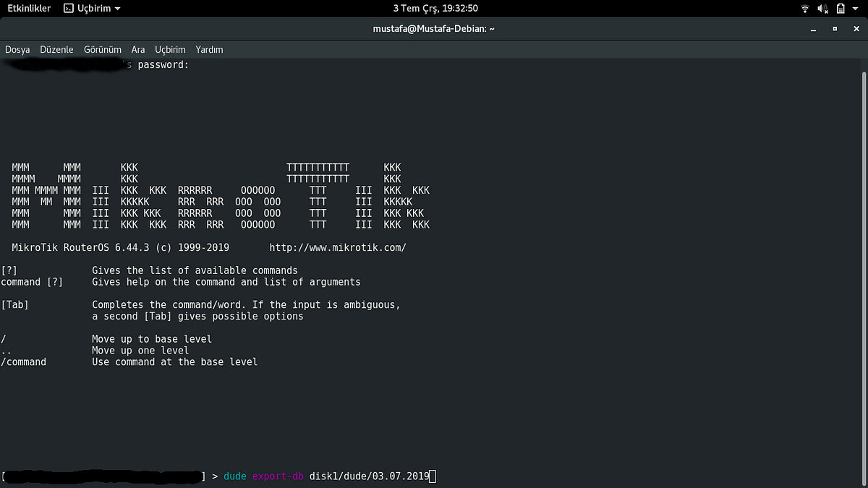Open the Uçbirim menu in the menu bar
This screenshot has width=868, height=488.
[170, 50]
